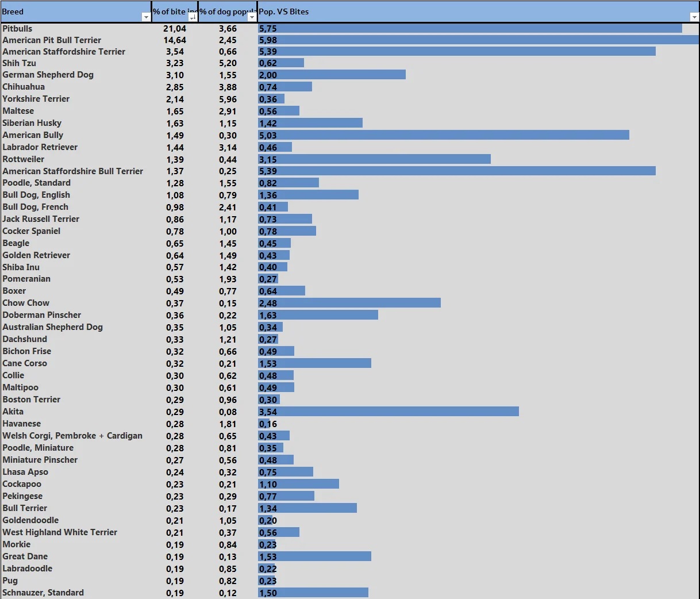Screen dimensions: 700x599
Task: Click ratio 0,16 in Havanese row
Action: [268, 424]
